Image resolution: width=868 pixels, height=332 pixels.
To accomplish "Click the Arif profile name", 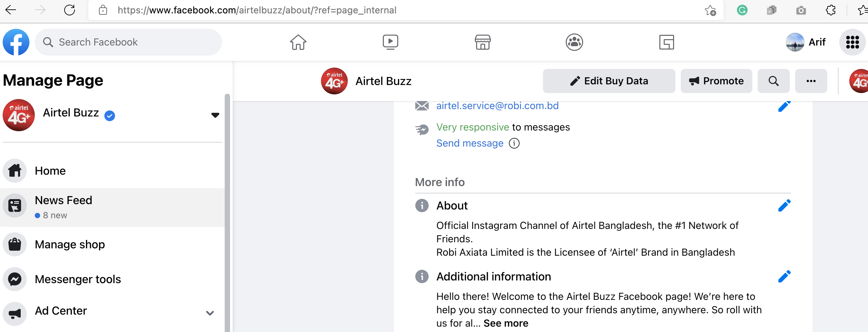I will tap(817, 42).
